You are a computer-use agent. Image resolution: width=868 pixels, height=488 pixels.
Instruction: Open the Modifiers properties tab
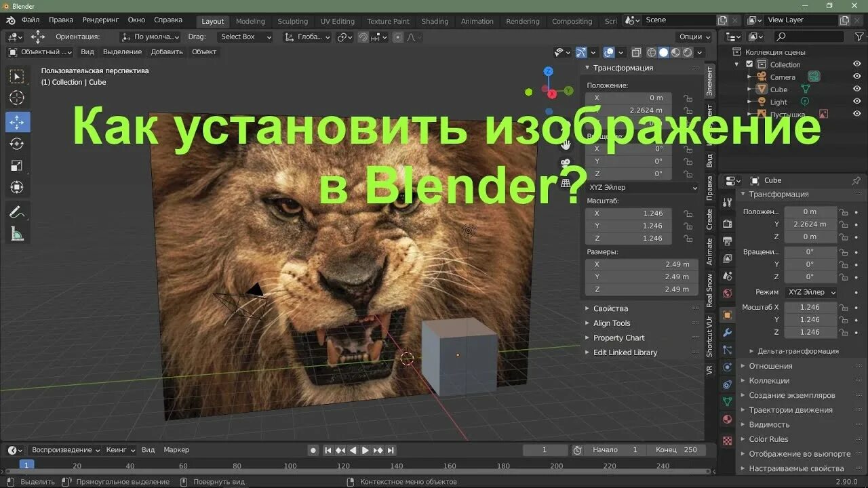tap(727, 333)
